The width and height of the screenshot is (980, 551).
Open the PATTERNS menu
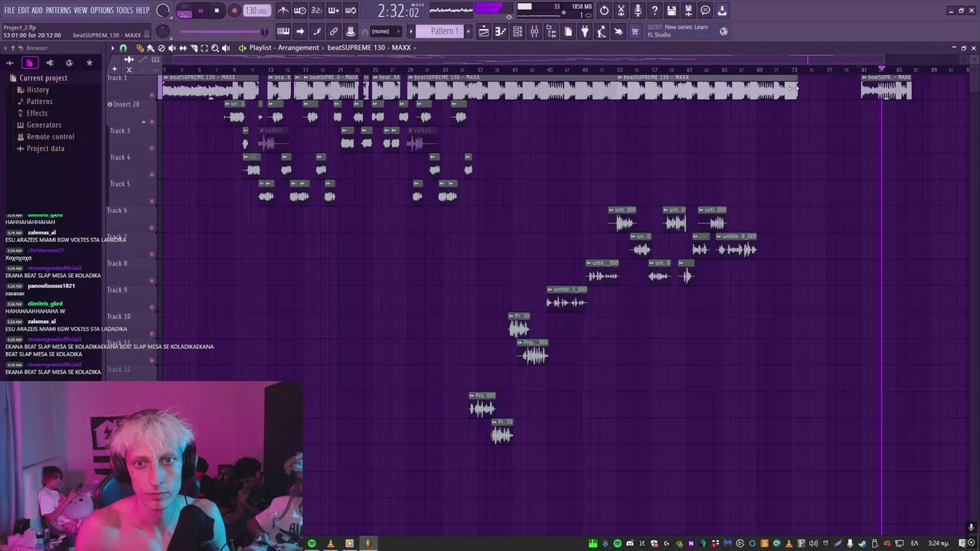[x=58, y=10]
